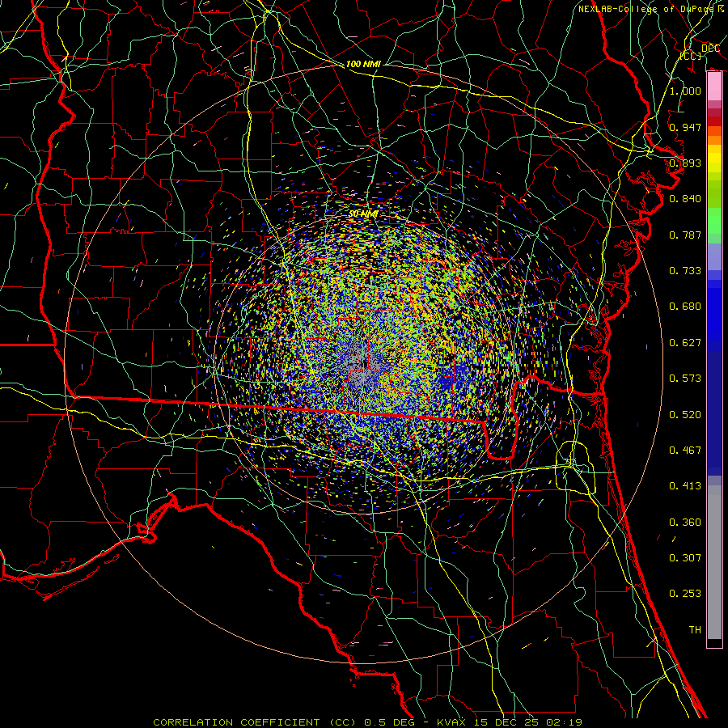Click the 0.253 scale value
This screenshot has height=728, width=728.
pos(685,594)
